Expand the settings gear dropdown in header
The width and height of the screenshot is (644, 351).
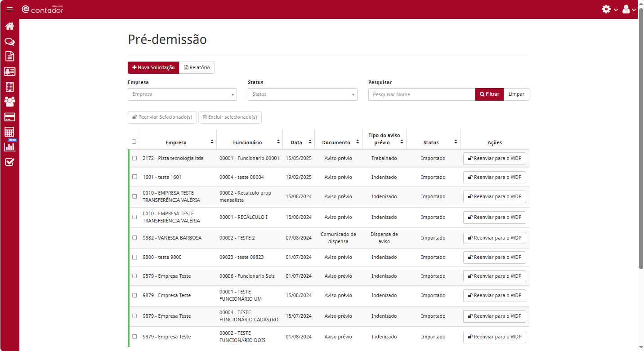609,9
